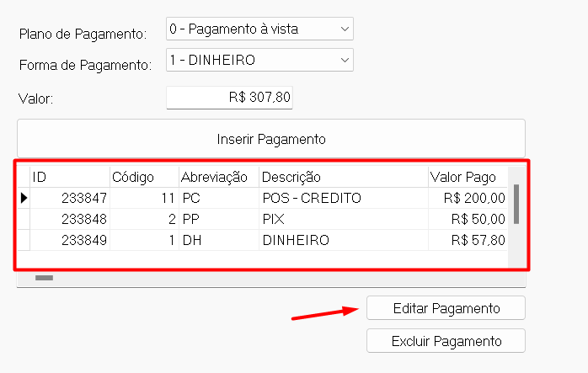
Task: Click the vertical scrollbar in the payments grid
Action: click(516, 202)
